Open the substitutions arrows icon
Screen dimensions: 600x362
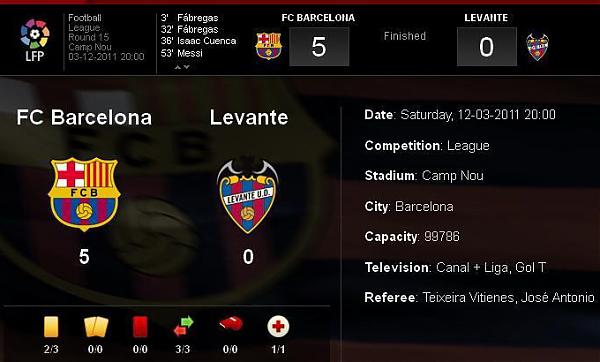click(183, 326)
